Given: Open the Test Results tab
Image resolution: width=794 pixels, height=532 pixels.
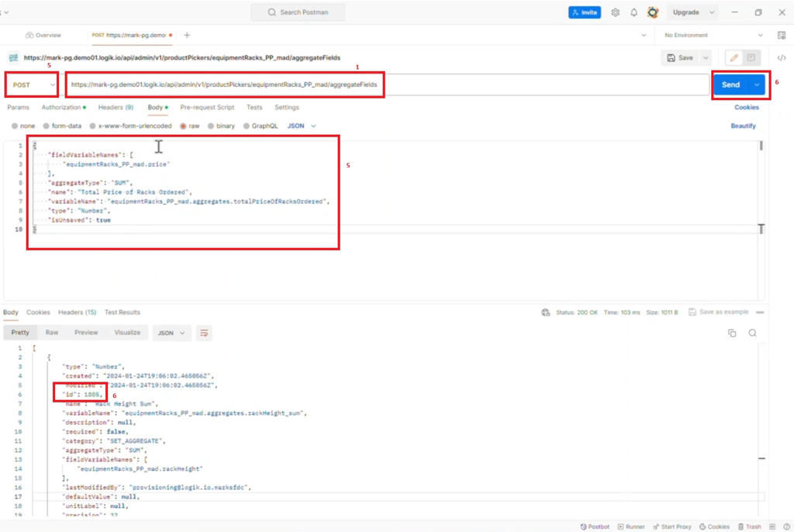Looking at the screenshot, I should click(x=122, y=313).
